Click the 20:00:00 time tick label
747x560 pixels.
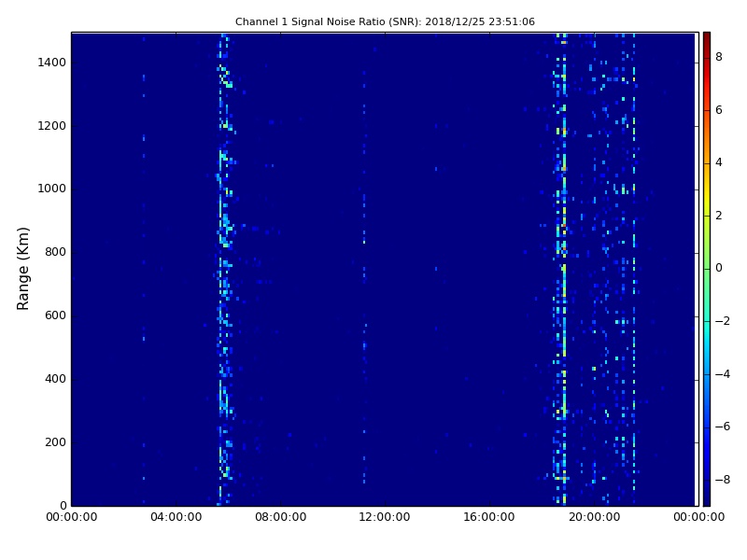click(x=594, y=517)
